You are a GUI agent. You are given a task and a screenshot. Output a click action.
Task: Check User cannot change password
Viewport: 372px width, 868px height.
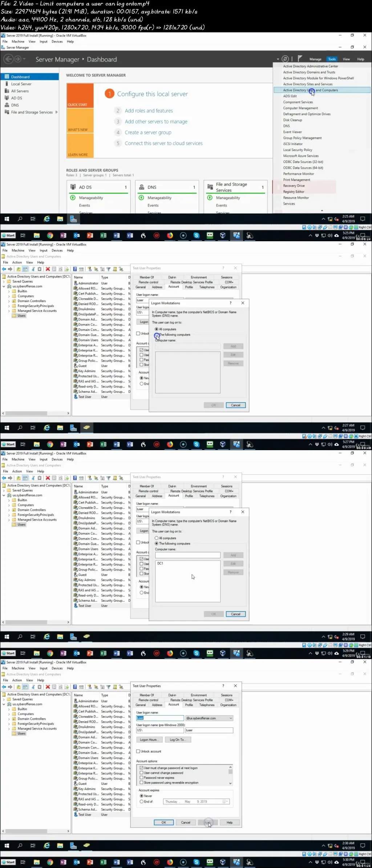pos(142,773)
